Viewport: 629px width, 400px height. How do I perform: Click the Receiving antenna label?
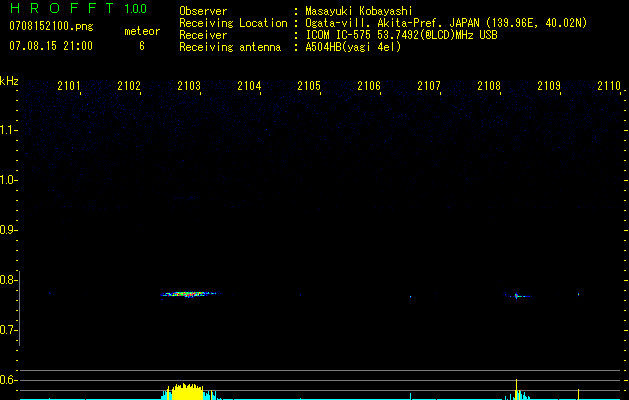point(230,47)
